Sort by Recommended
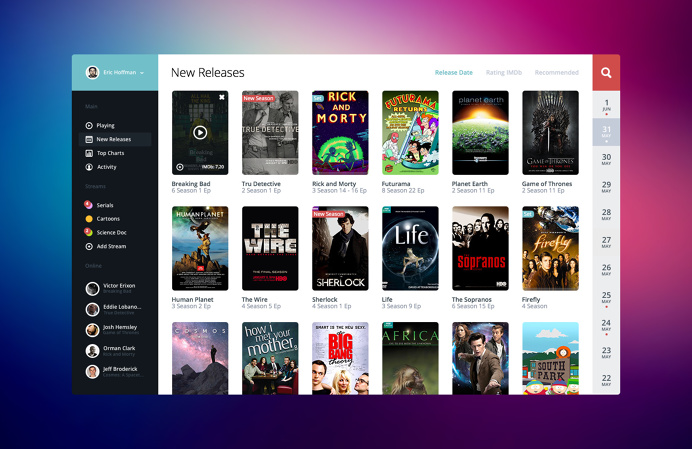This screenshot has width=692, height=449. coord(557,72)
